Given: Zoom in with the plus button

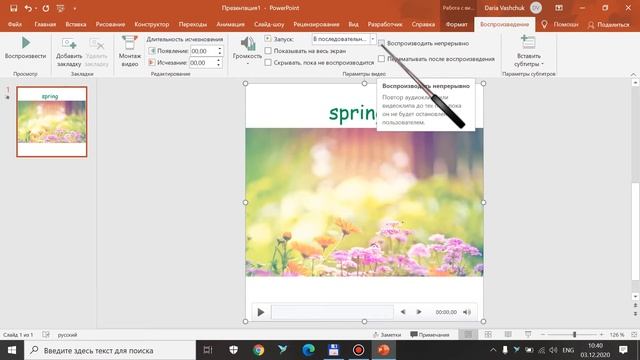Looking at the screenshot, I should coord(601,335).
